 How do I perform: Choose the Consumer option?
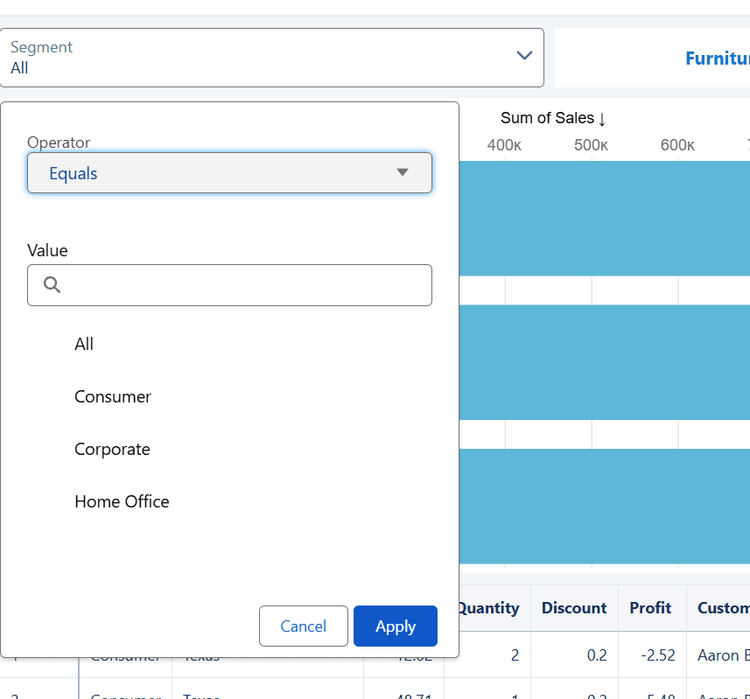pyautogui.click(x=113, y=397)
